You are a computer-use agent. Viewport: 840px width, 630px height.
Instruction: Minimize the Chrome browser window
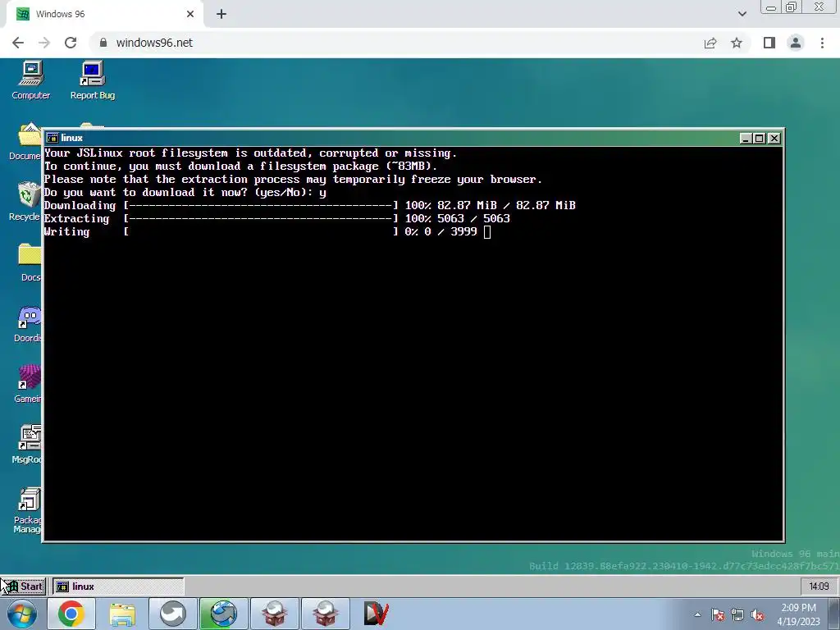coord(771,7)
